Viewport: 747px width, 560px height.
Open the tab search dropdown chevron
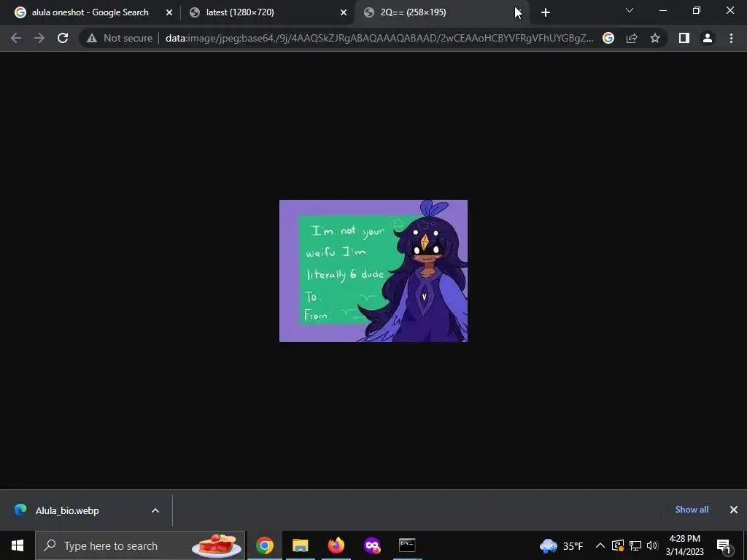click(x=630, y=10)
